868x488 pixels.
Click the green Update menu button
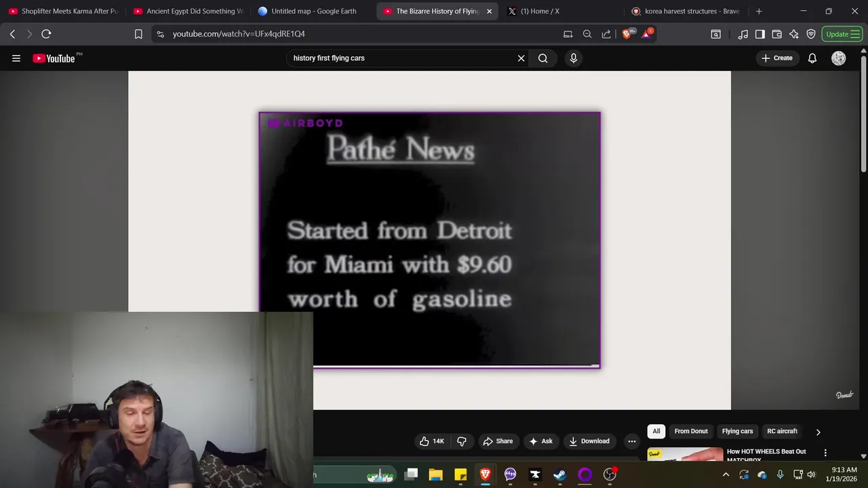click(842, 34)
